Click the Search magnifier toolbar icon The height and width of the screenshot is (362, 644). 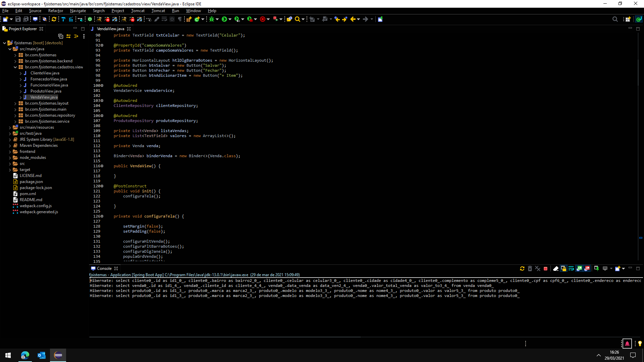point(297,19)
